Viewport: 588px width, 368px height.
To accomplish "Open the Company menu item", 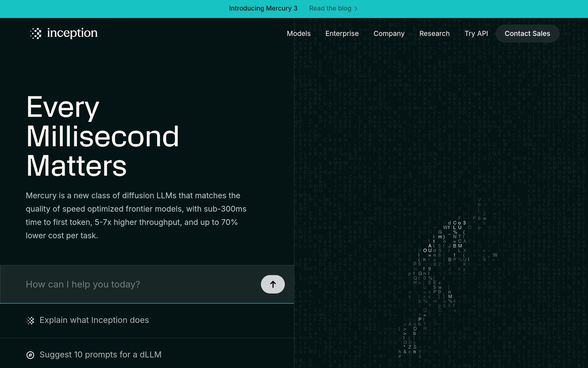I will [x=389, y=34].
